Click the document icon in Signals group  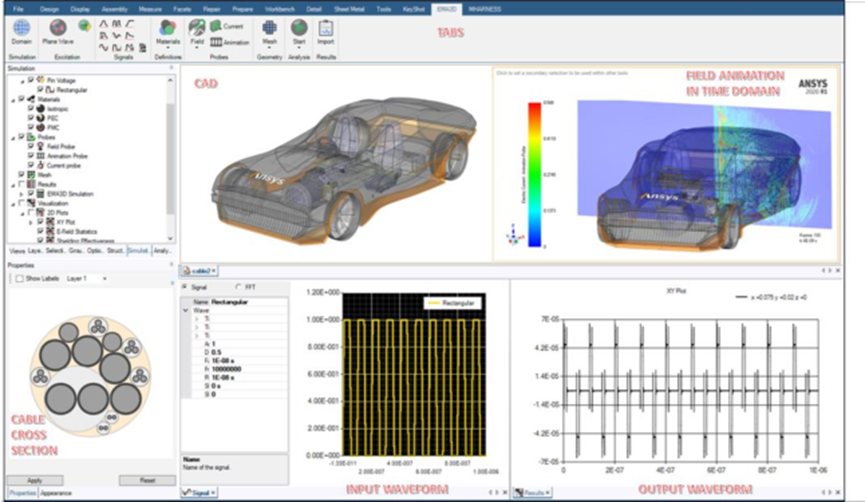coord(143,48)
